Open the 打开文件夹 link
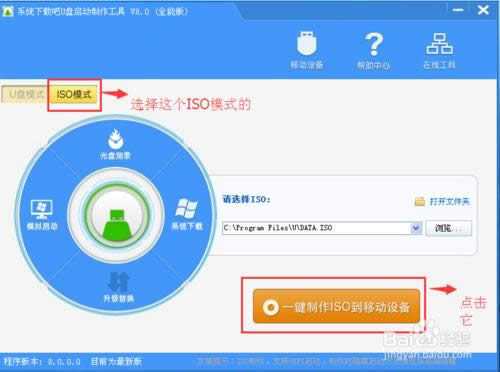Viewport: 500px width, 372px height. [449, 202]
